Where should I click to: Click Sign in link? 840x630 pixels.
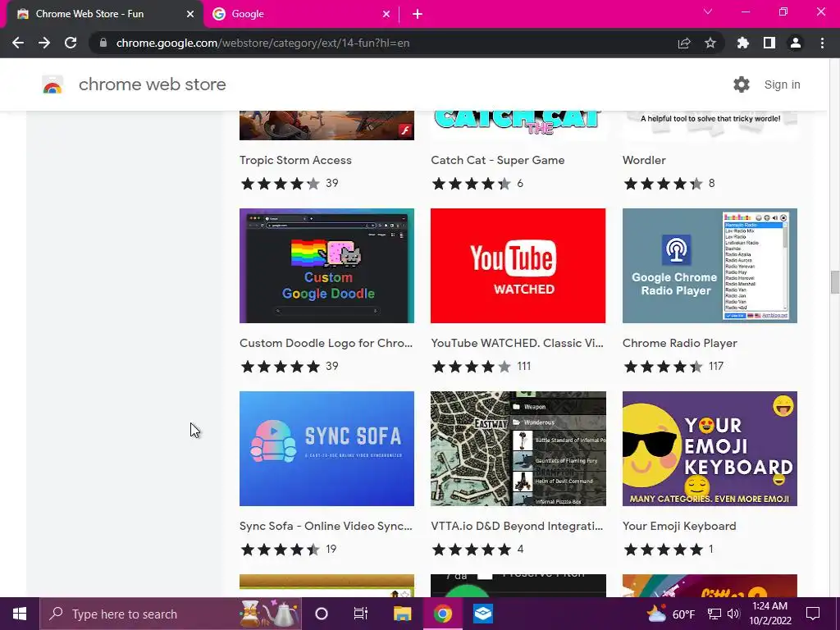[x=782, y=84]
